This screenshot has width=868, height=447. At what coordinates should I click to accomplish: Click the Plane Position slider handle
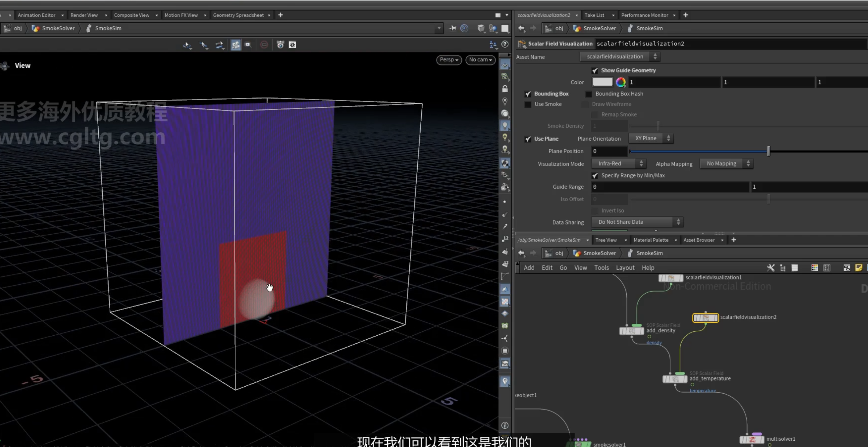click(769, 151)
